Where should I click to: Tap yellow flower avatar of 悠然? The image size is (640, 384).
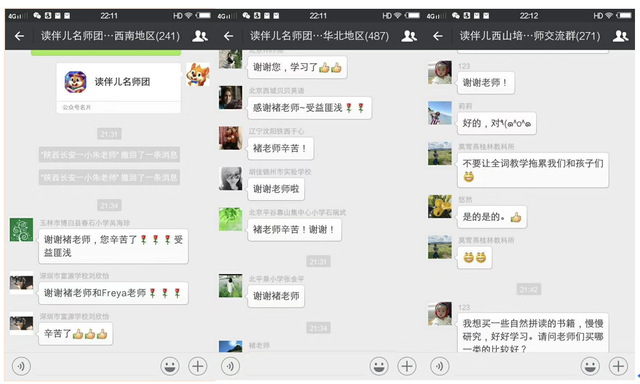pyautogui.click(x=440, y=206)
